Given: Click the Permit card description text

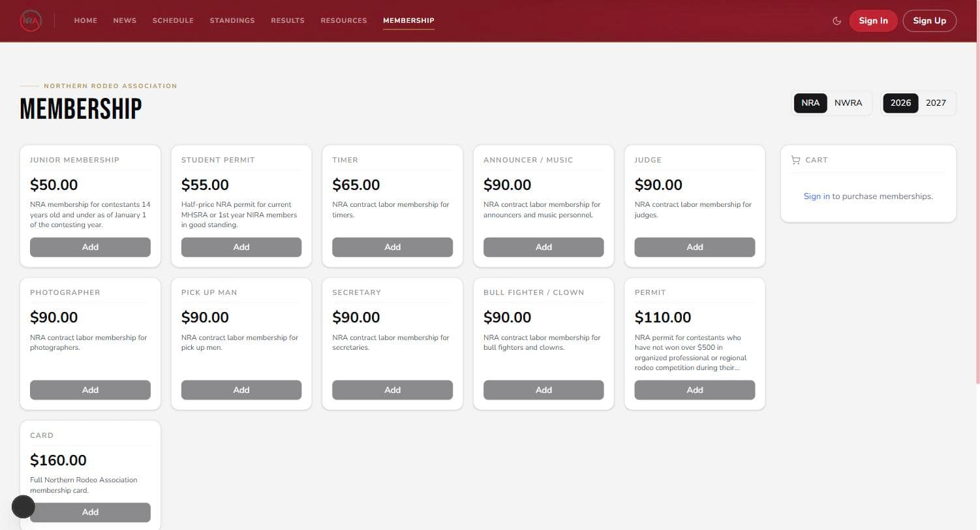Looking at the screenshot, I should tap(691, 353).
